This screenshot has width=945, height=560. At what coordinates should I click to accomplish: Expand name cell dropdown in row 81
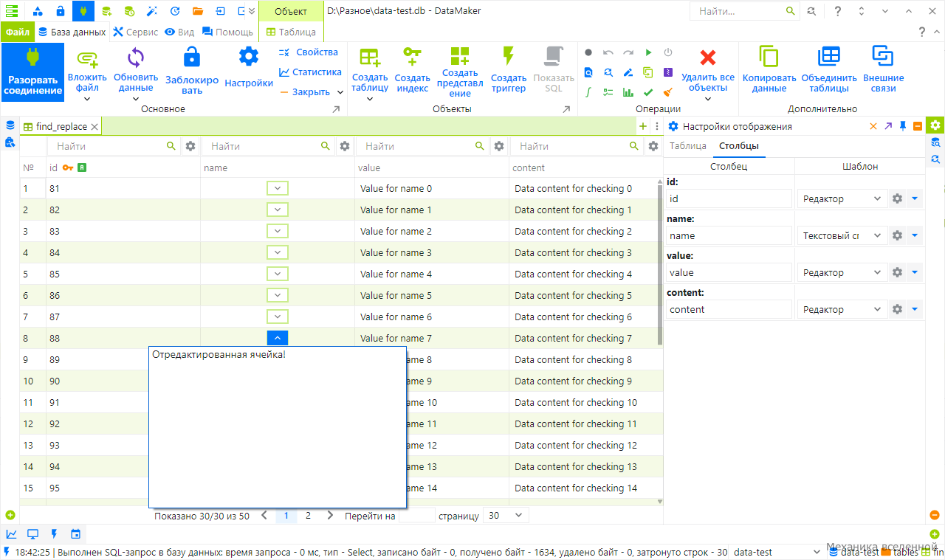[278, 189]
